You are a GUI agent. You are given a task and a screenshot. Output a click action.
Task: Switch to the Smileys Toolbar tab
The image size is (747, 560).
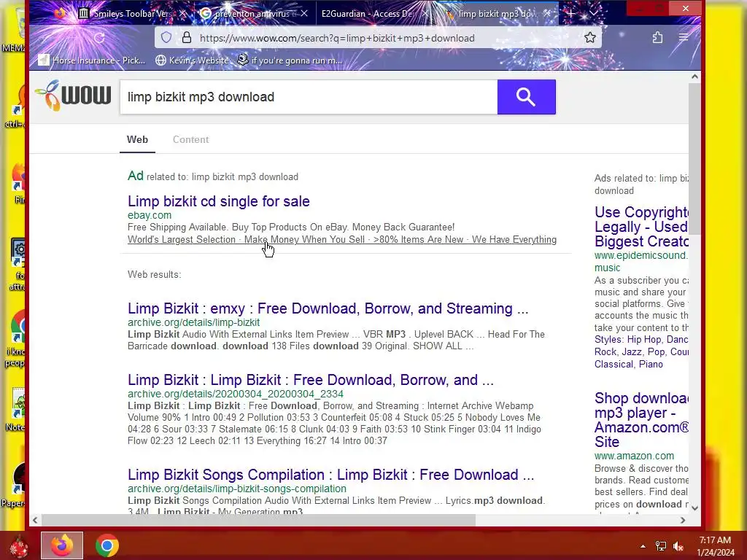131,13
